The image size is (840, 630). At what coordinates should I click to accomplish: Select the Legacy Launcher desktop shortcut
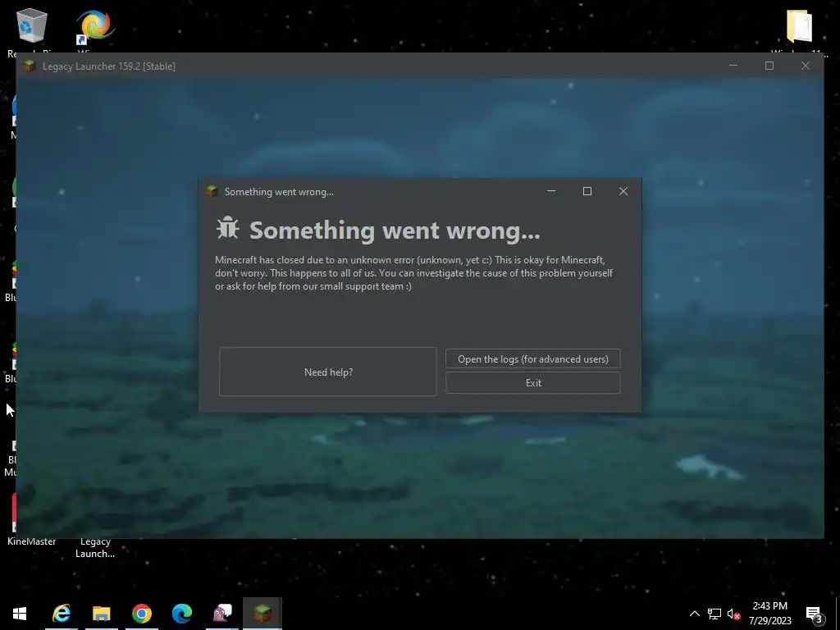coord(95,547)
